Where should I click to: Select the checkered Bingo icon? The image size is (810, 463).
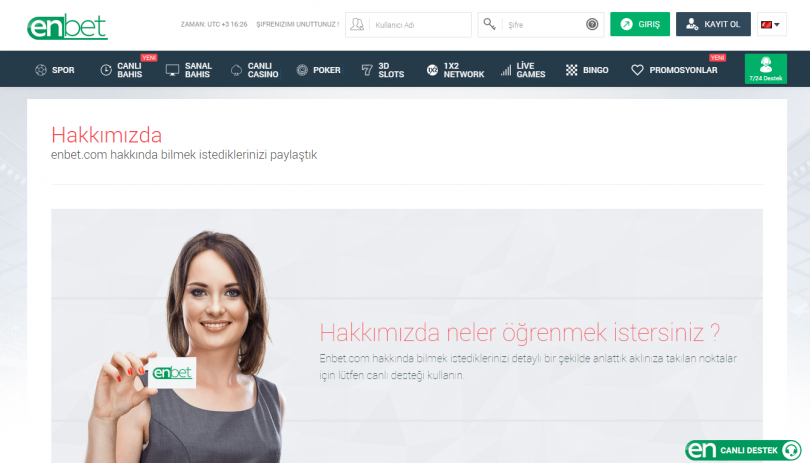click(x=571, y=70)
